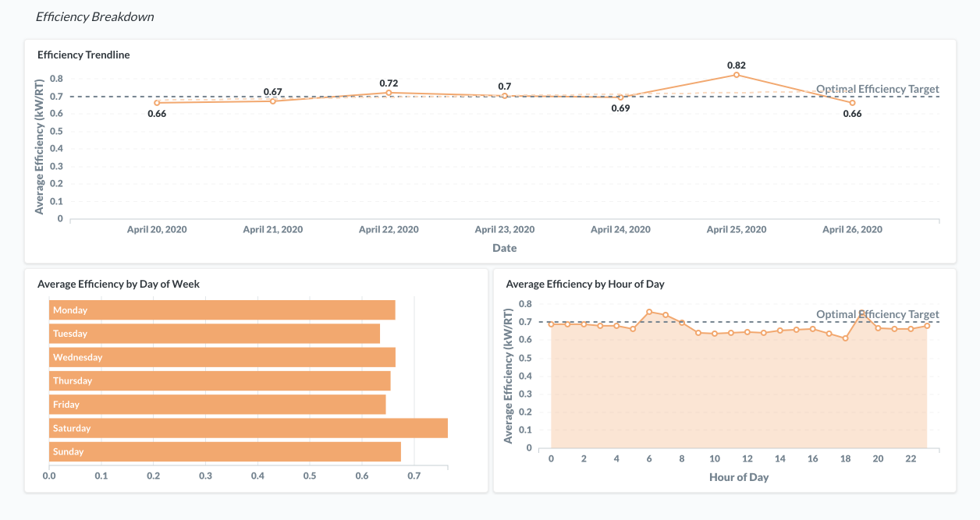Select the Monday bar in day chart
The width and height of the screenshot is (980, 520).
(222, 310)
